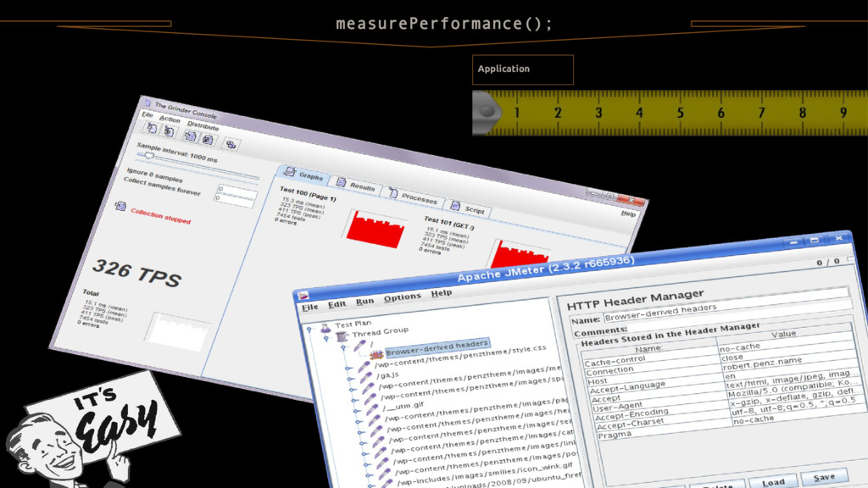Open the Distribute menu in Grinder Console
868x488 pixels.
click(203, 125)
